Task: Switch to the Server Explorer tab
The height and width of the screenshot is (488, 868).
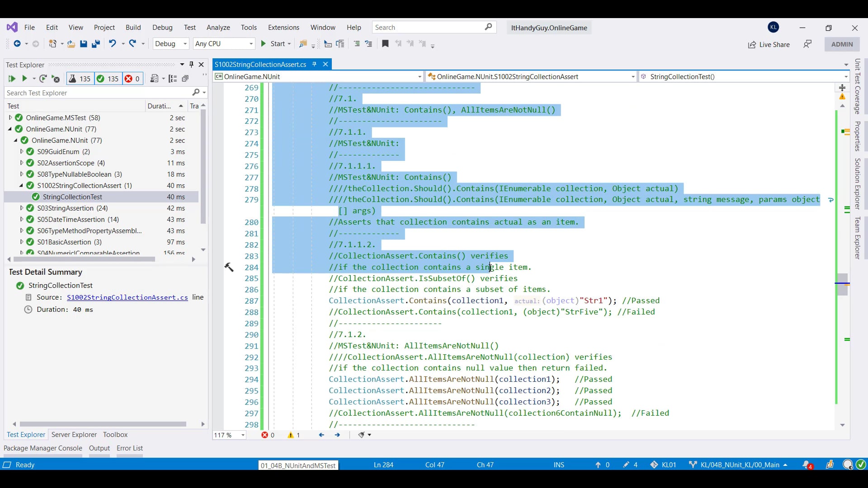Action: click(74, 435)
